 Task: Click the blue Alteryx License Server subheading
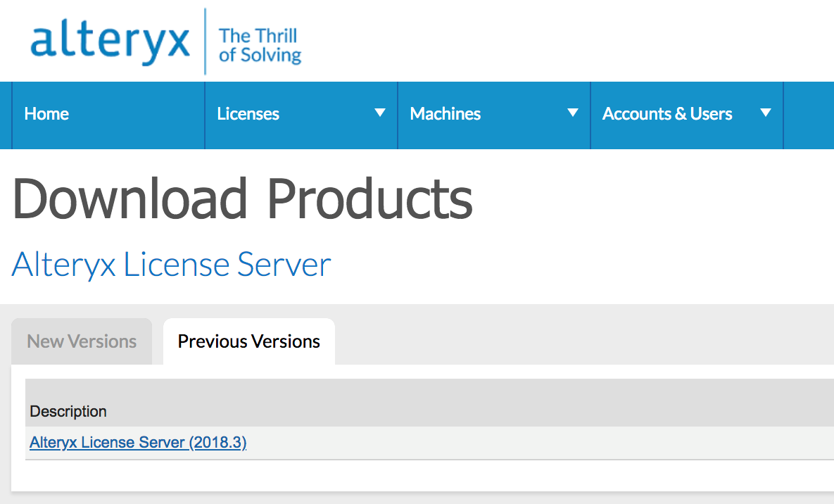(171, 265)
